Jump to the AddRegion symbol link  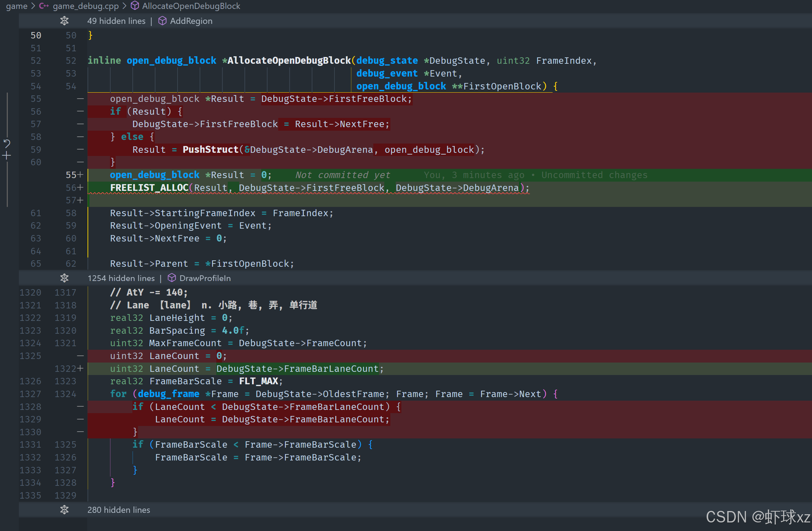[x=191, y=21]
